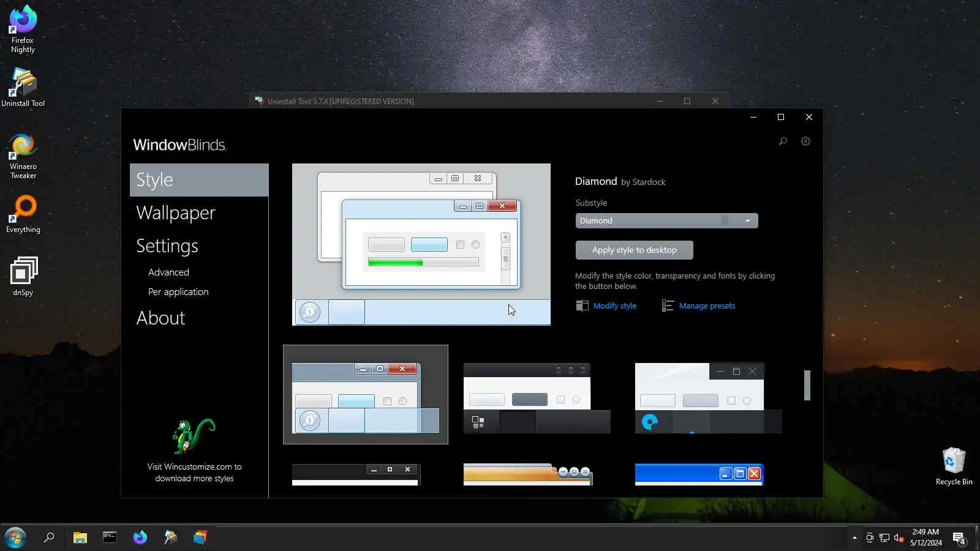Screen dimensions: 980x551
Task: Launch Everything search desktop icon
Action: point(23,214)
